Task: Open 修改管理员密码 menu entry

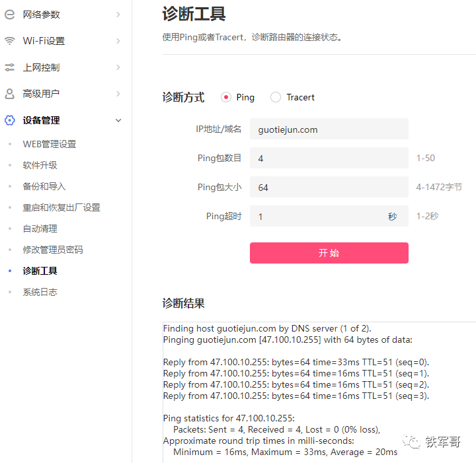Action: 53,250
